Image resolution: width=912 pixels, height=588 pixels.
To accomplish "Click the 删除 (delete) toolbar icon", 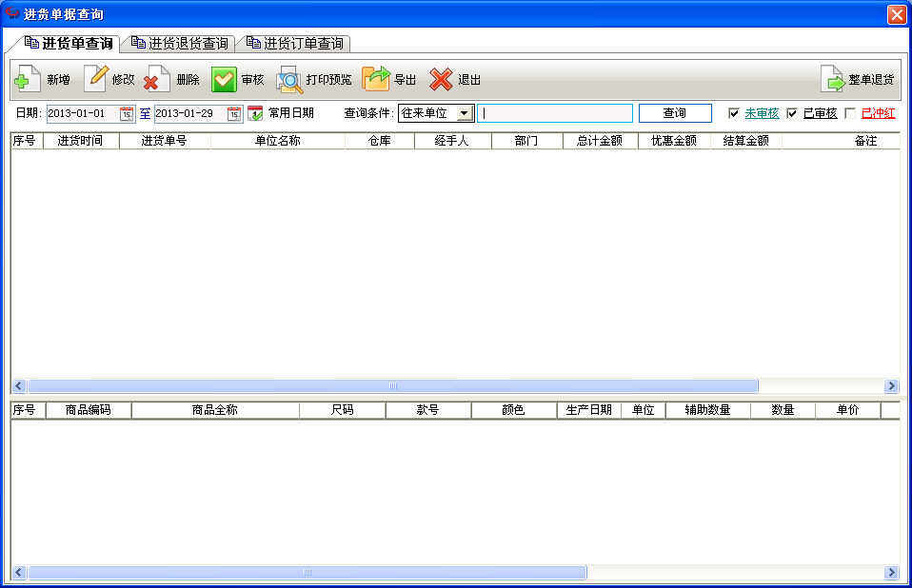I will (x=156, y=79).
